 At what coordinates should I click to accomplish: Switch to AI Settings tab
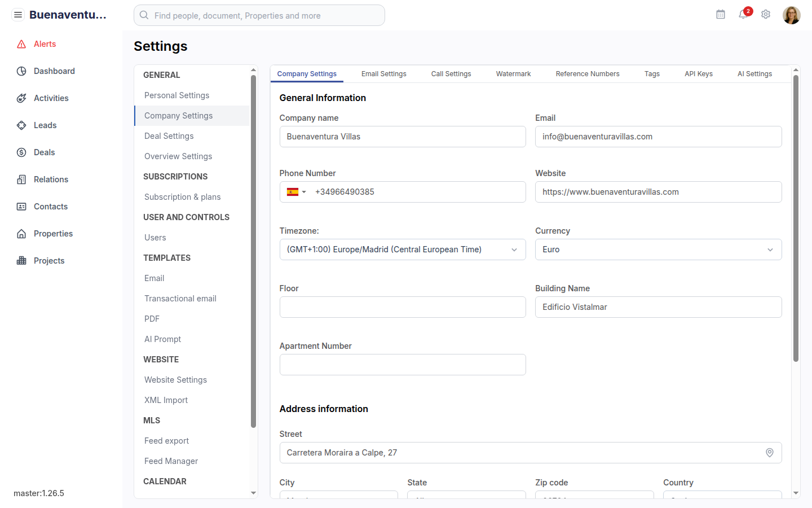pos(754,74)
